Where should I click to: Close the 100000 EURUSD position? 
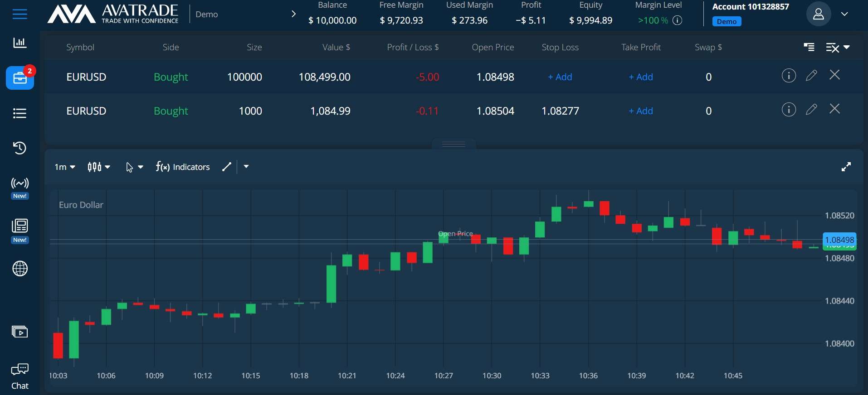tap(834, 75)
